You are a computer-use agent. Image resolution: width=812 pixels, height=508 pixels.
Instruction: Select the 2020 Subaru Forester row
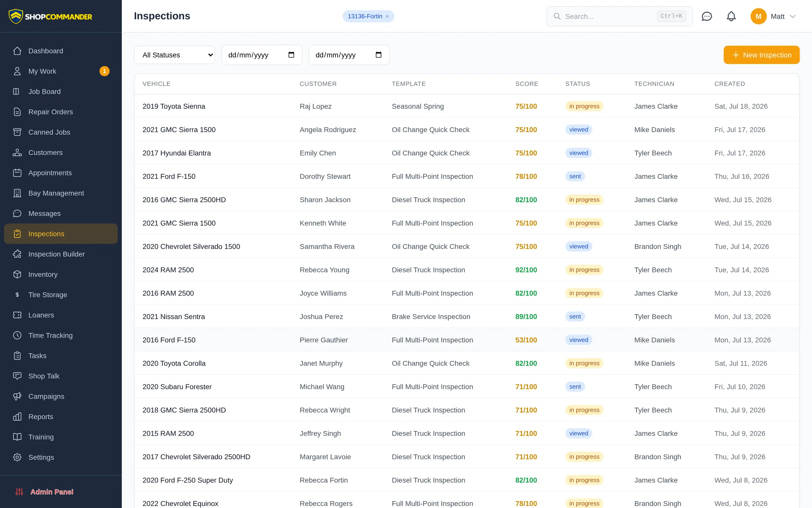[x=467, y=387]
